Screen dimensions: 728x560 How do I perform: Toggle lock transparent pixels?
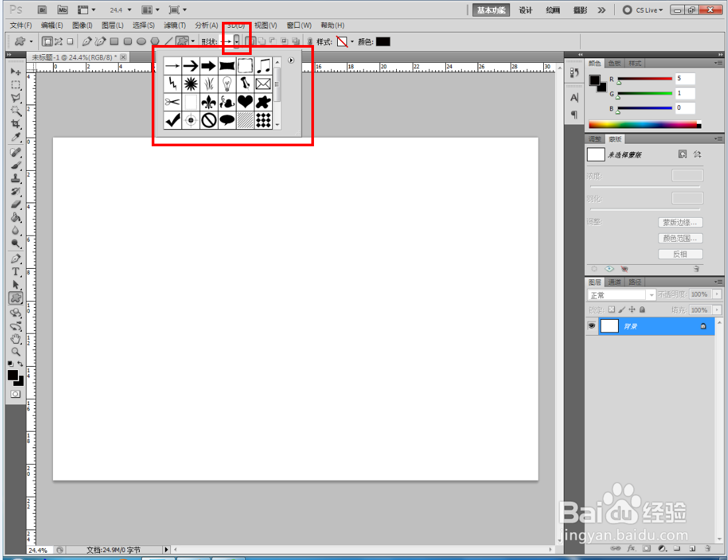(x=611, y=310)
